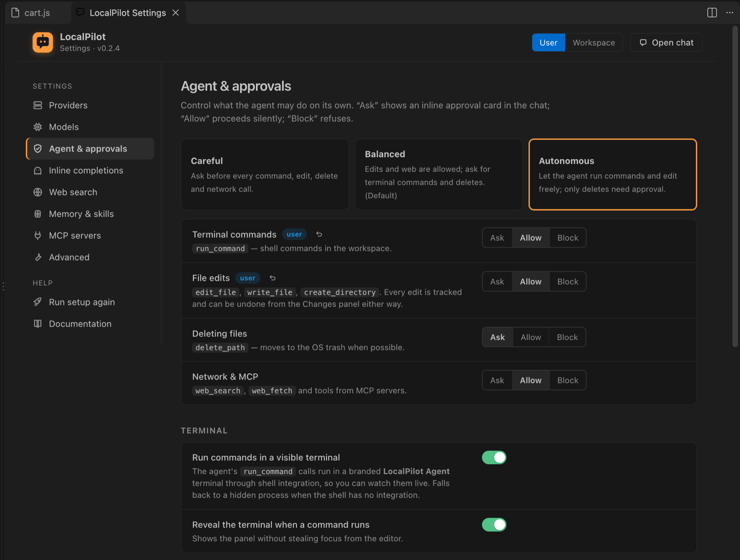Set Deleting files to Ask
The width and height of the screenshot is (740, 560).
[497, 337]
